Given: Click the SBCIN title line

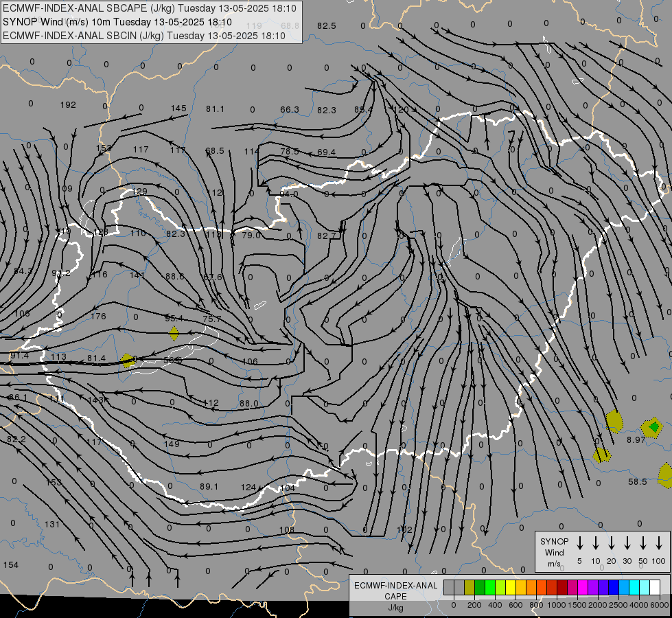Looking at the screenshot, I should [144, 36].
